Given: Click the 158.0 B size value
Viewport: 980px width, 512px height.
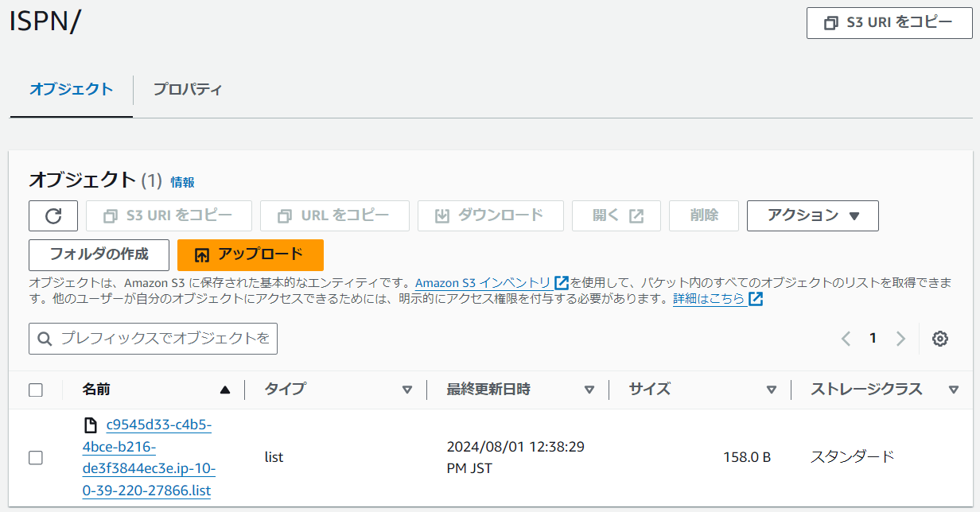Looking at the screenshot, I should point(747,458).
